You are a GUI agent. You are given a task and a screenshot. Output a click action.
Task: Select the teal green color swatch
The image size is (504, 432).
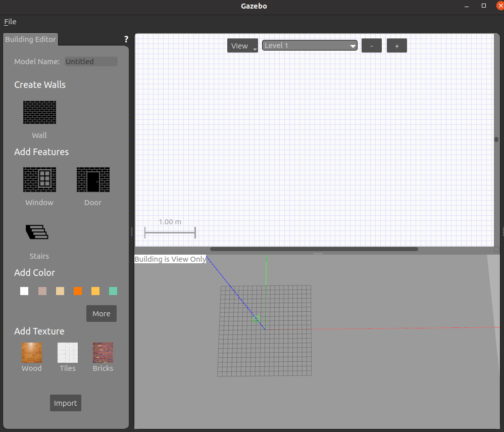113,291
